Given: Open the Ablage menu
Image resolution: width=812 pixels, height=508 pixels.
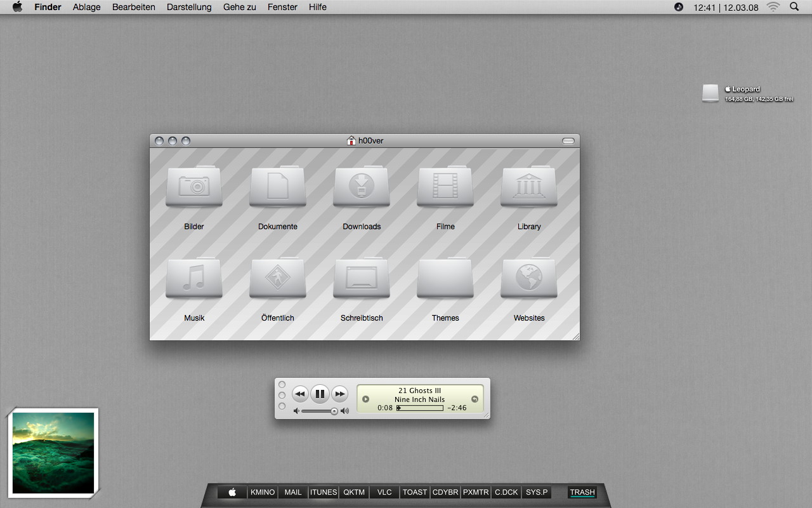Looking at the screenshot, I should click(87, 7).
